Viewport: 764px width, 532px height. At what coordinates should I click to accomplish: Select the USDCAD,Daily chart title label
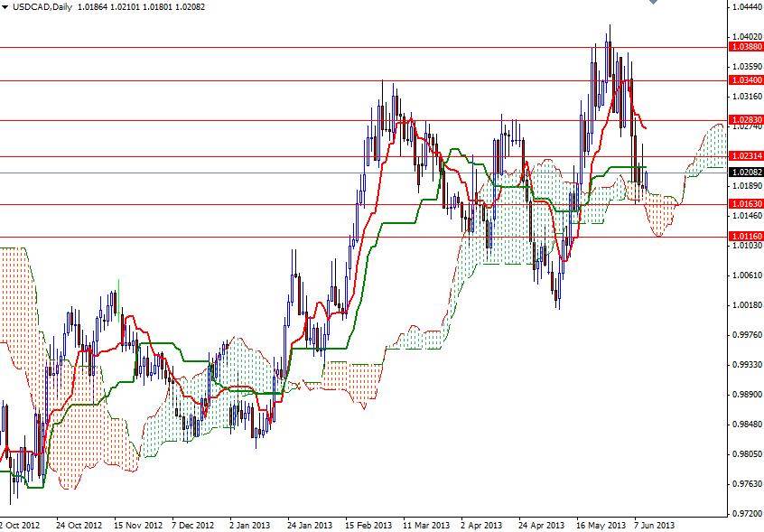click(33, 5)
